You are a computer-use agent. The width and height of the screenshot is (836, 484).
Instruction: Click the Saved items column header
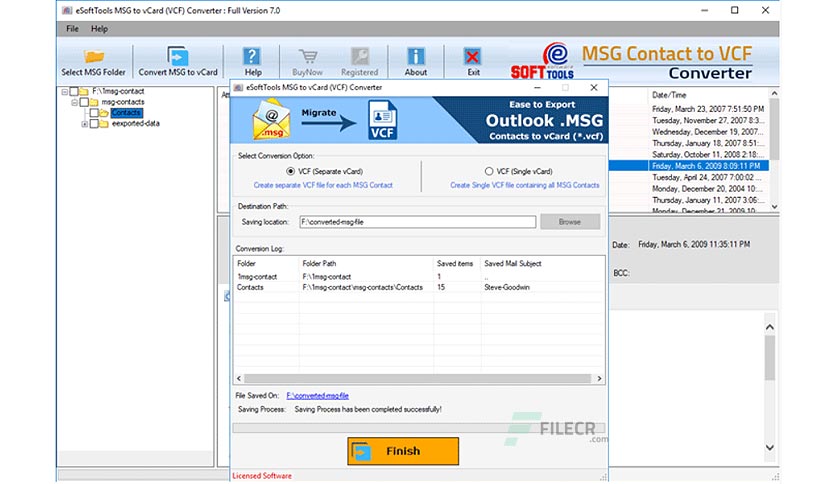point(455,263)
